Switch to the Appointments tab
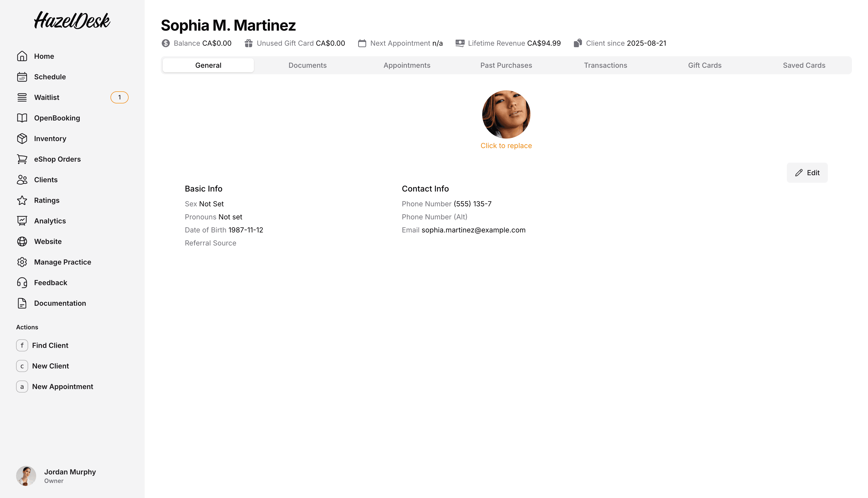Image resolution: width=868 pixels, height=498 pixels. pyautogui.click(x=407, y=65)
